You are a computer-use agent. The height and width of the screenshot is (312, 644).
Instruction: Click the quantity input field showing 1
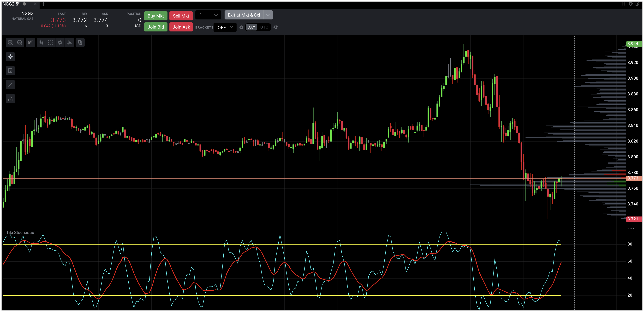(203, 15)
